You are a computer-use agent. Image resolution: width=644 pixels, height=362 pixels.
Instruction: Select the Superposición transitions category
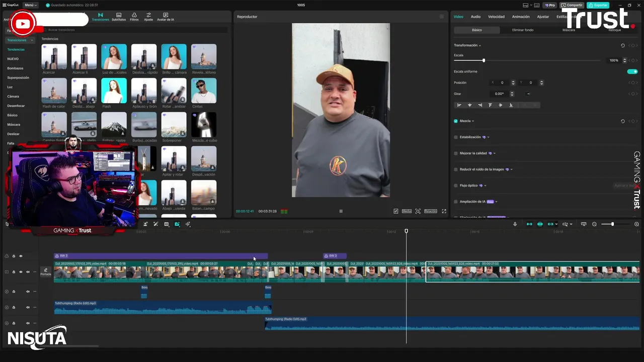(18, 77)
